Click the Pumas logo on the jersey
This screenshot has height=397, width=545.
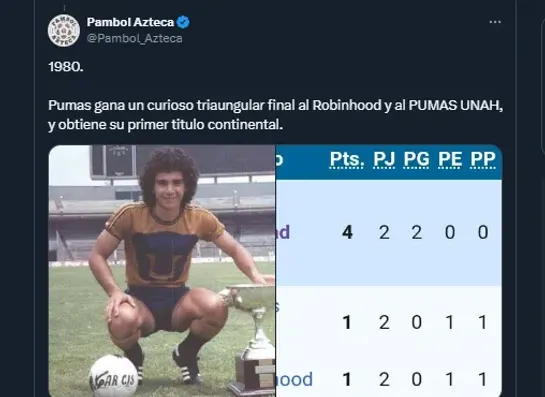[162, 255]
